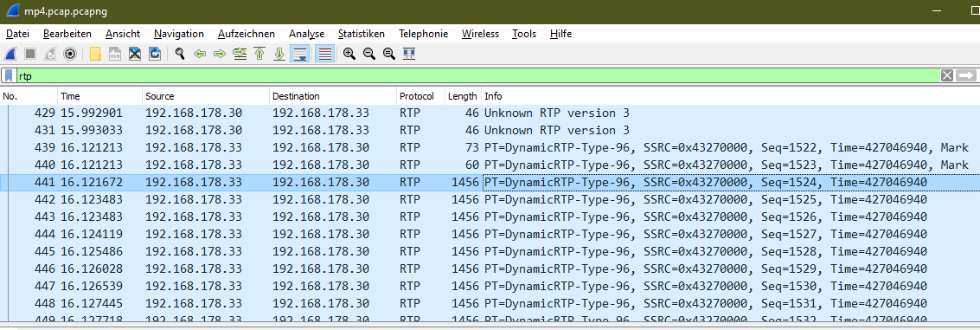Start capturing packets with the shark fin icon
The width and height of the screenshot is (980, 330).
(11, 54)
